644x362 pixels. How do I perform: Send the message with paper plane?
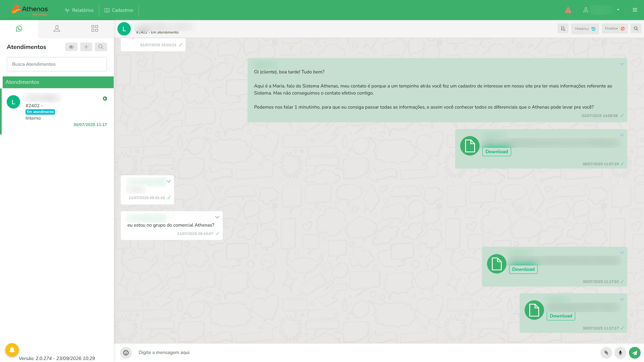(635, 353)
